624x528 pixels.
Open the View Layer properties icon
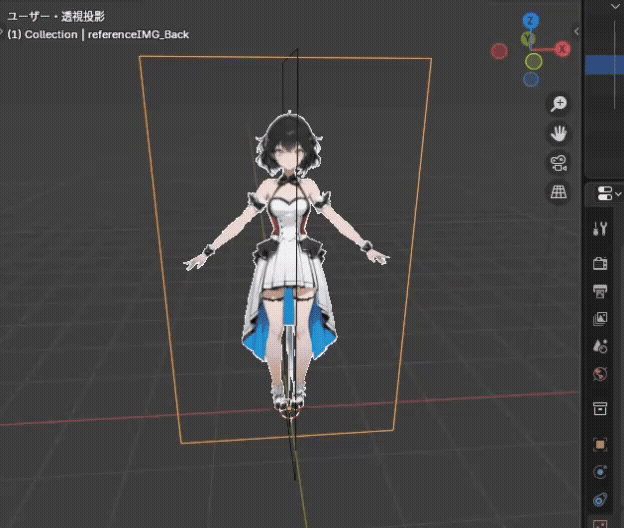pos(600,319)
